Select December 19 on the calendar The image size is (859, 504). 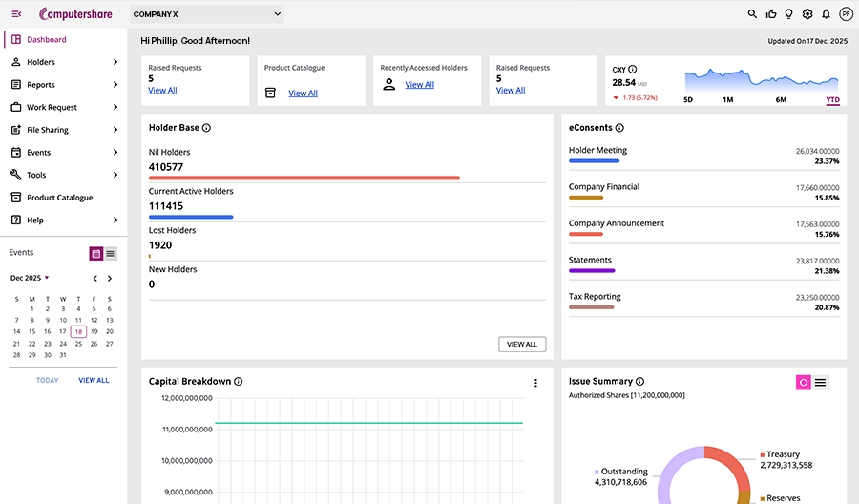tap(94, 331)
